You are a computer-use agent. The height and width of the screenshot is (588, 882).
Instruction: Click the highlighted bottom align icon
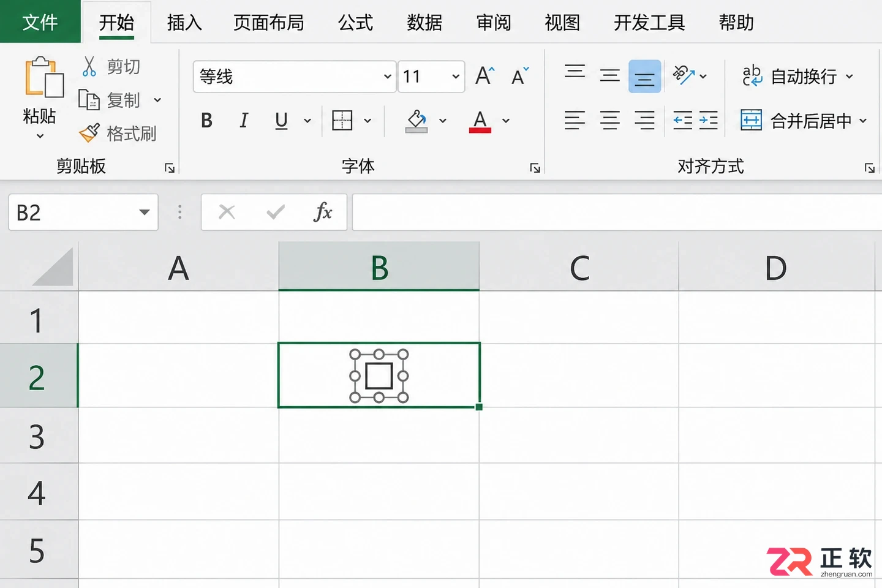click(644, 76)
